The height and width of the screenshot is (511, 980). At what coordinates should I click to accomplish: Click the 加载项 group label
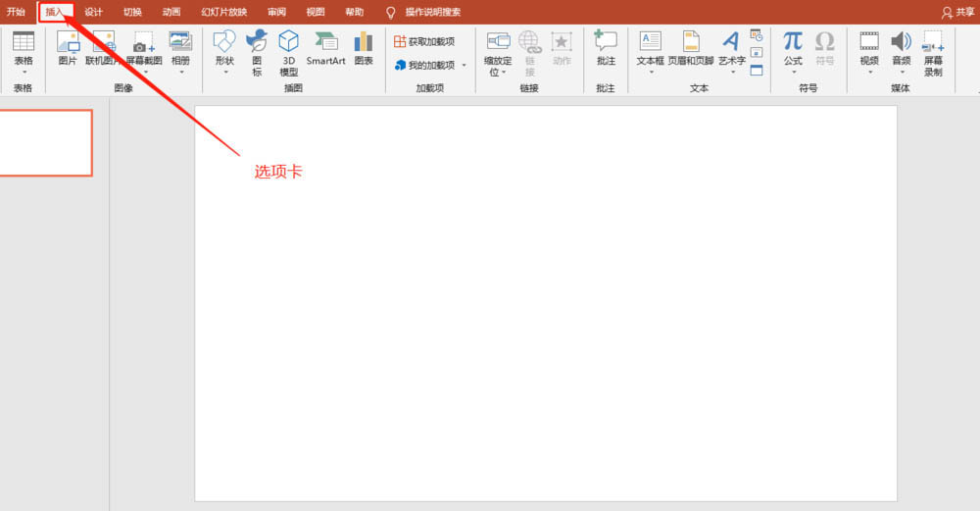pos(430,88)
